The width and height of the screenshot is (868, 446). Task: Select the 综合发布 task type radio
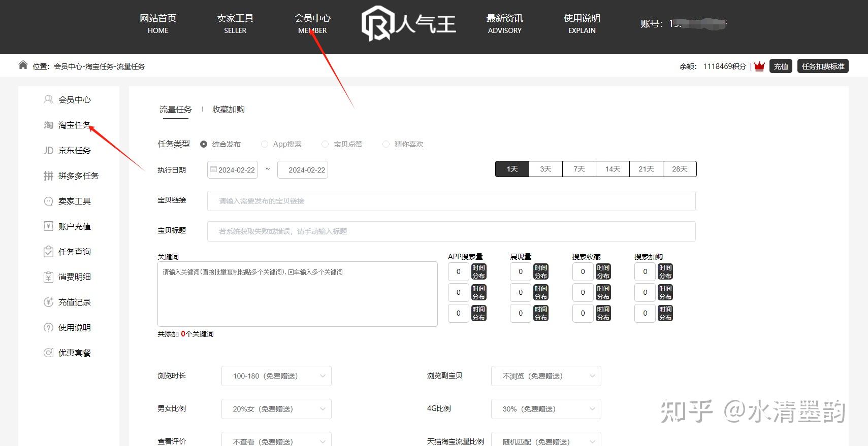click(204, 144)
